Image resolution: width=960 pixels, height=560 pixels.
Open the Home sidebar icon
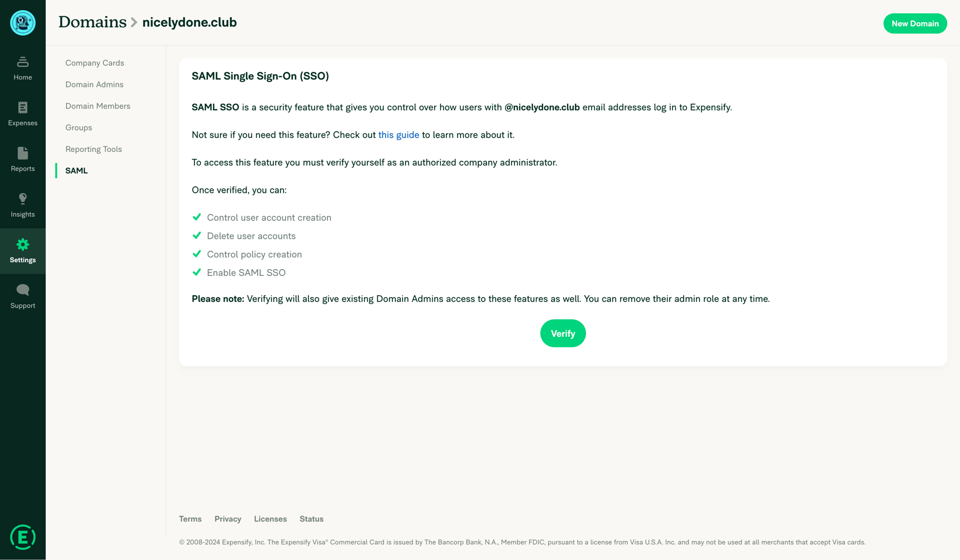22,67
